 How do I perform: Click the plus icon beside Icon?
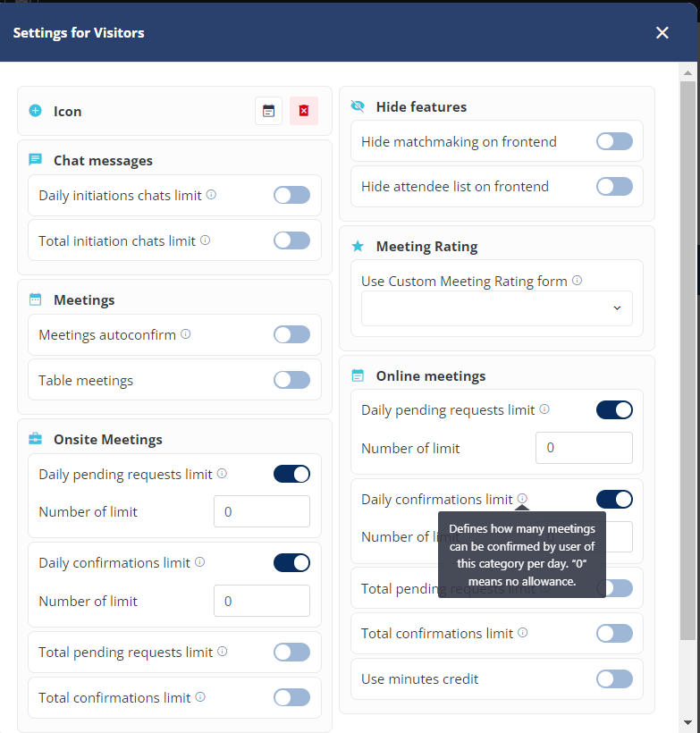click(x=35, y=111)
